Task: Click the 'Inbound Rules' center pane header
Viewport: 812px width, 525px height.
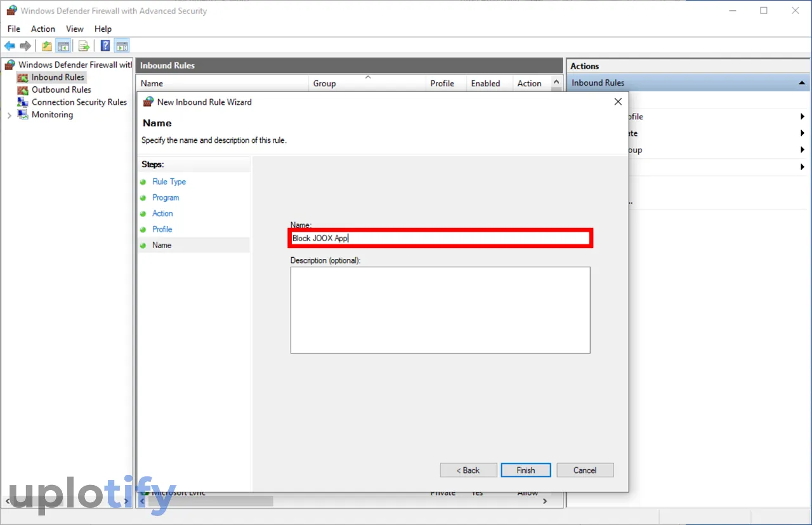Action: 167,65
